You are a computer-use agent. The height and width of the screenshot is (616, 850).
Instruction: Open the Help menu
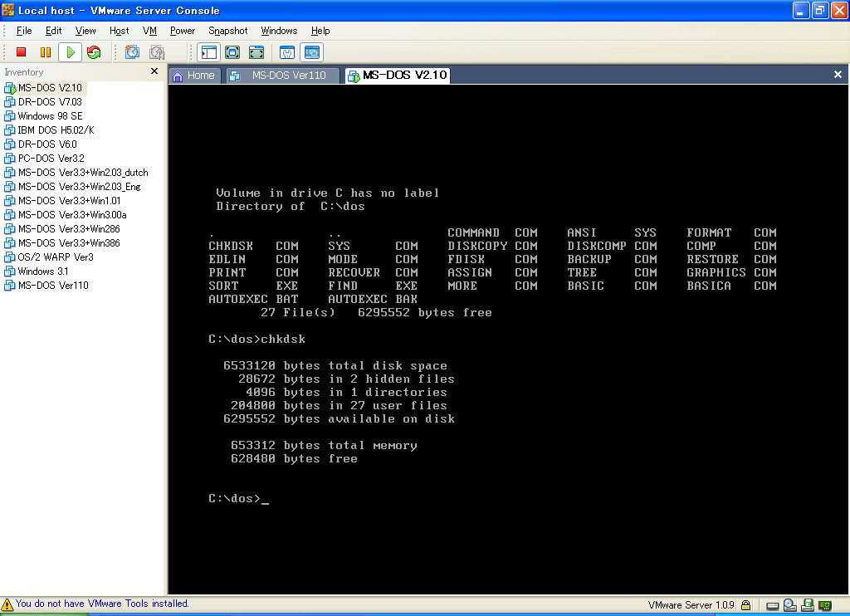[x=320, y=31]
